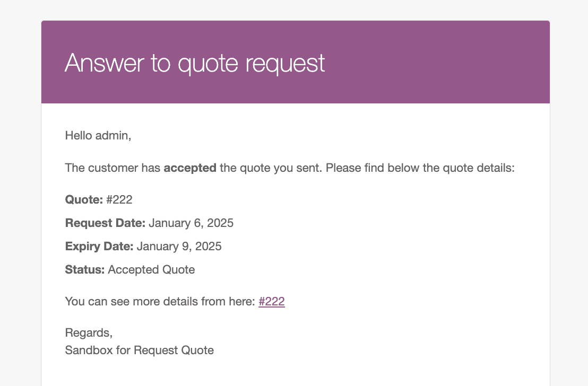The image size is (588, 386).
Task: Click the bold 'Quote:' label
Action: click(x=84, y=199)
